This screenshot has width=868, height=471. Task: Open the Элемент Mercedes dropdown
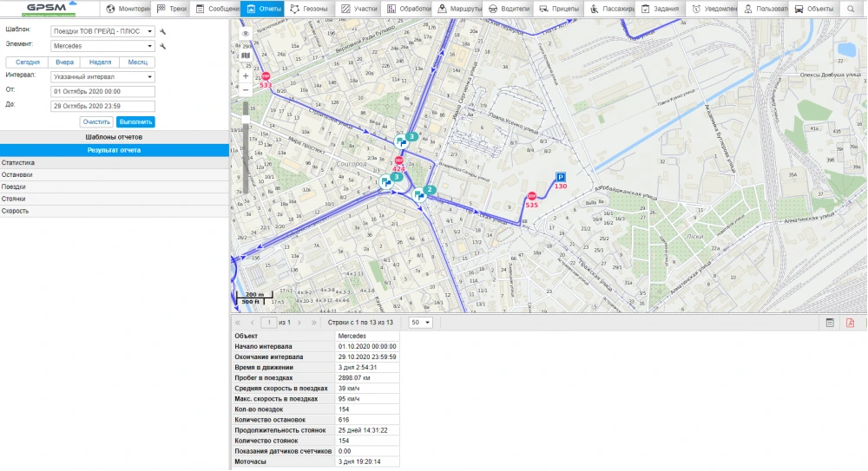[102, 46]
